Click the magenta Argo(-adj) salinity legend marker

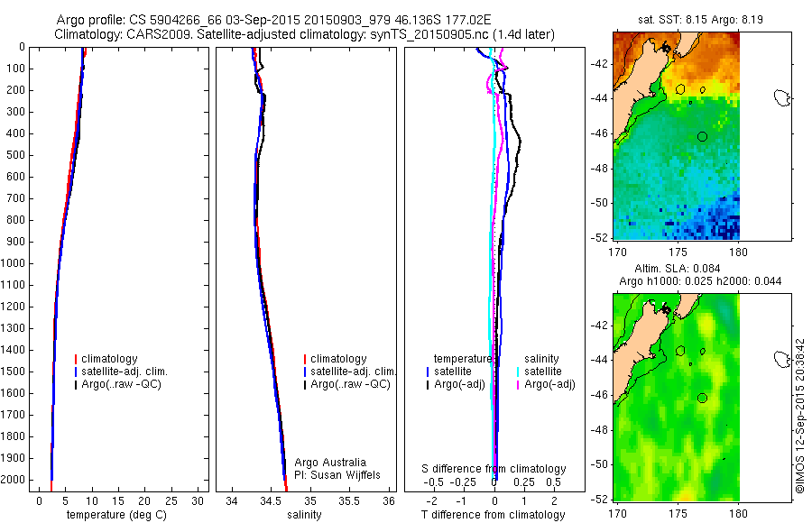point(519,385)
